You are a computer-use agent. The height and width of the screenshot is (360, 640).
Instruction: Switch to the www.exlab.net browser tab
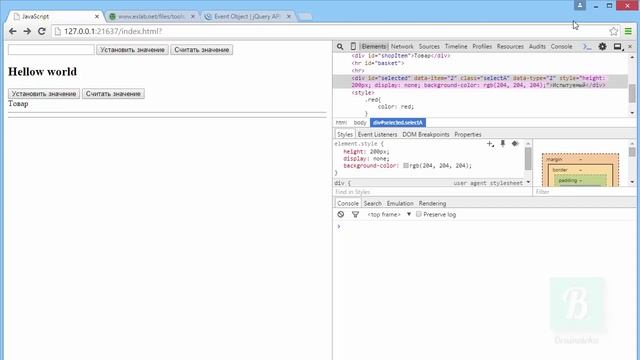[151, 17]
